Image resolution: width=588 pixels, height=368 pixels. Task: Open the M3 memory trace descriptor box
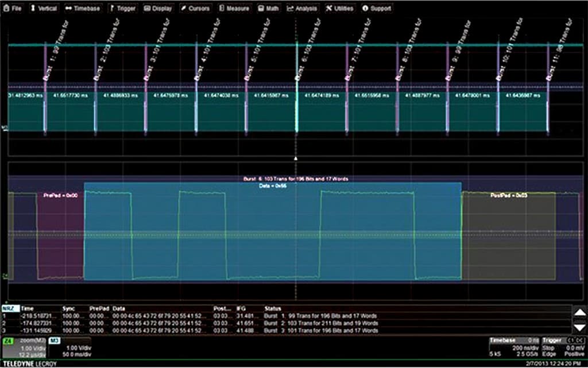[70, 347]
